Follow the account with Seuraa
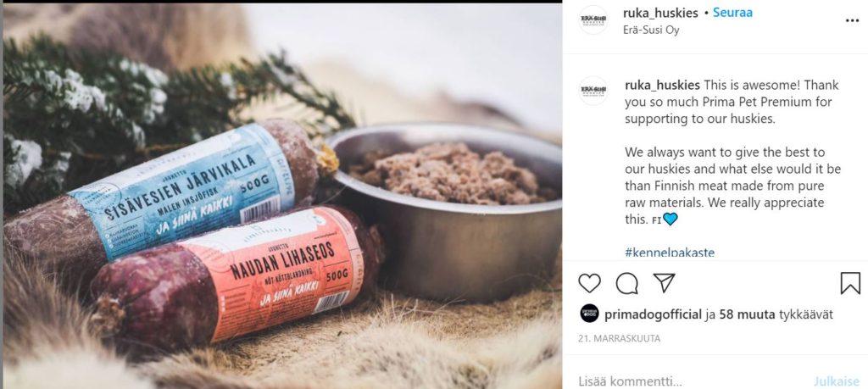Image resolution: width=868 pixels, height=389 pixels. point(732,12)
